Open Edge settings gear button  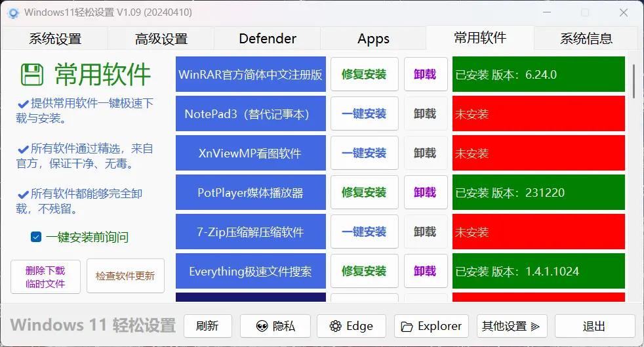pyautogui.click(x=351, y=326)
